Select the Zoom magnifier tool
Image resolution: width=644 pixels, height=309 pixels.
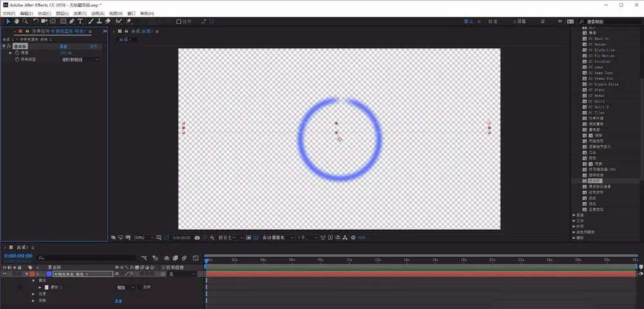pos(25,21)
